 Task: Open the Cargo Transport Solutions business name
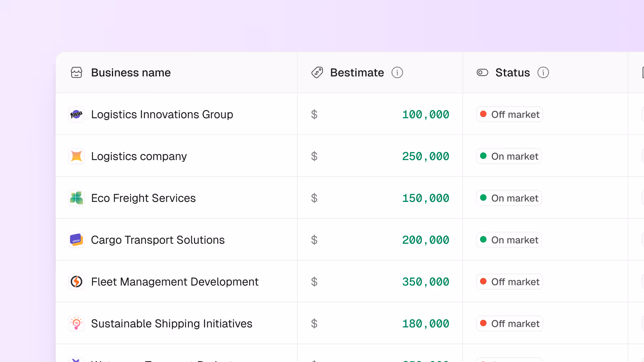click(158, 240)
